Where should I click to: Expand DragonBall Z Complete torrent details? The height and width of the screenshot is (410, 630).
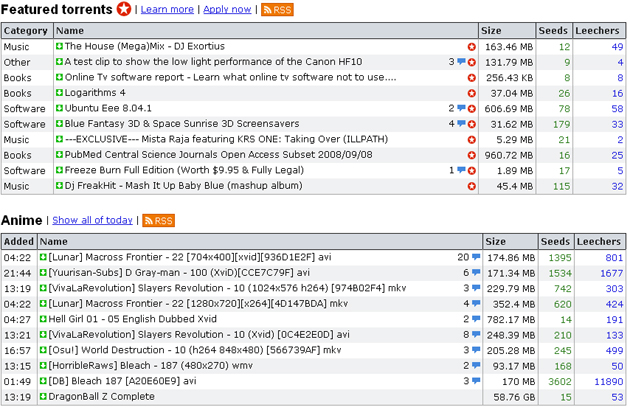point(43,397)
